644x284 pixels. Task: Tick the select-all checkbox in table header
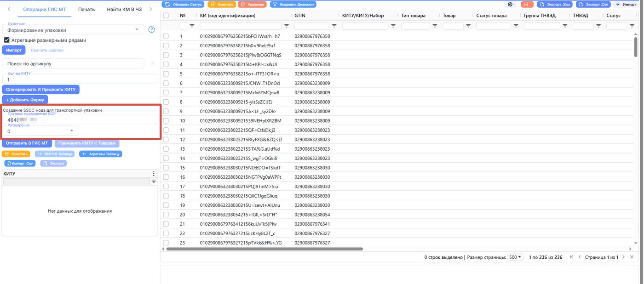166,15
